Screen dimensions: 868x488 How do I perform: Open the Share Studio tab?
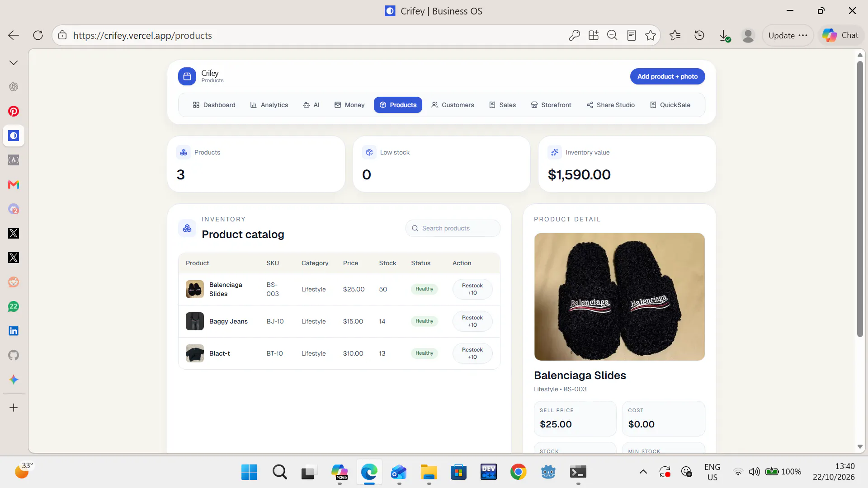point(611,105)
